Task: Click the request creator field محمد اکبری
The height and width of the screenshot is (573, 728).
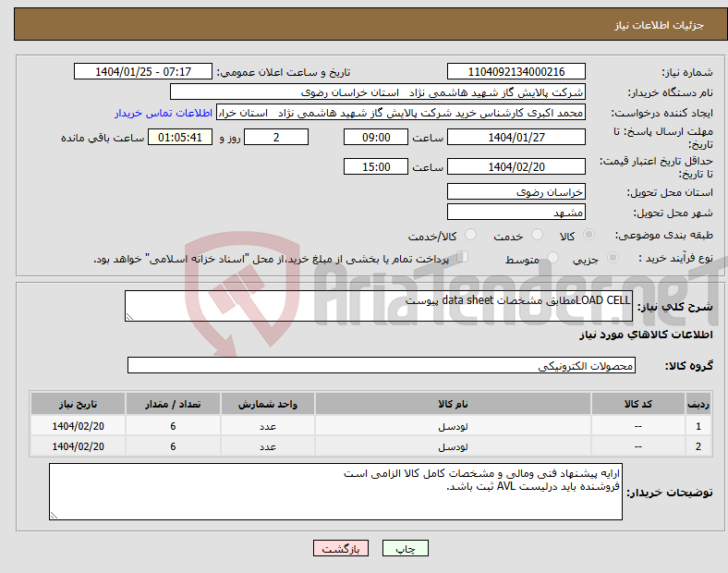Action: pos(401,113)
